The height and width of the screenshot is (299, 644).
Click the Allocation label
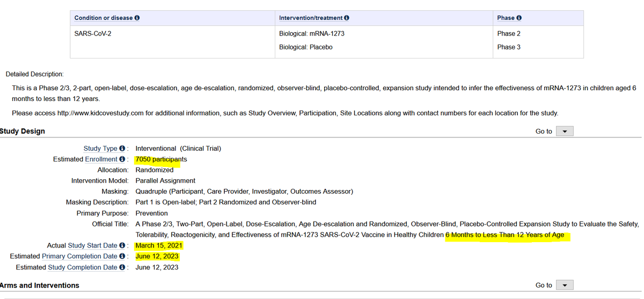(113, 170)
